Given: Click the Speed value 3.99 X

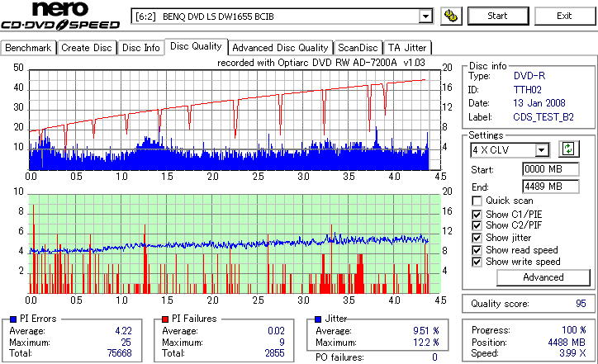Looking at the screenshot, I should point(573,353).
